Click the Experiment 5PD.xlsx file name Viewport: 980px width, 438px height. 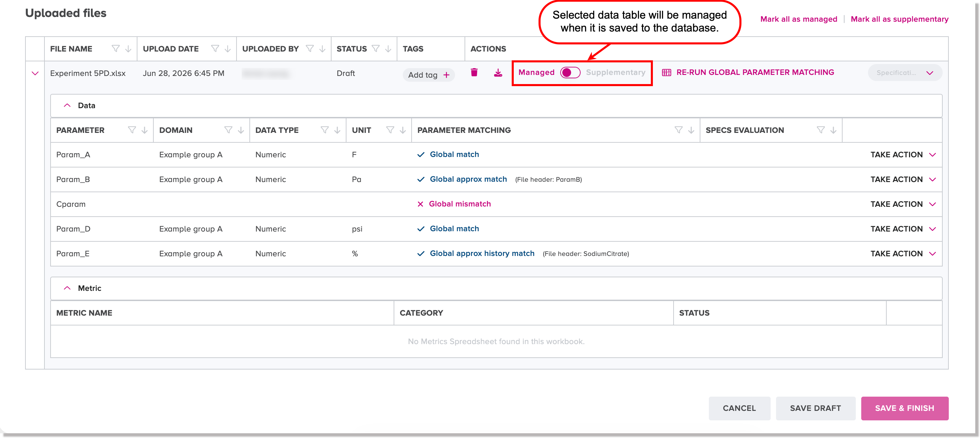click(88, 73)
